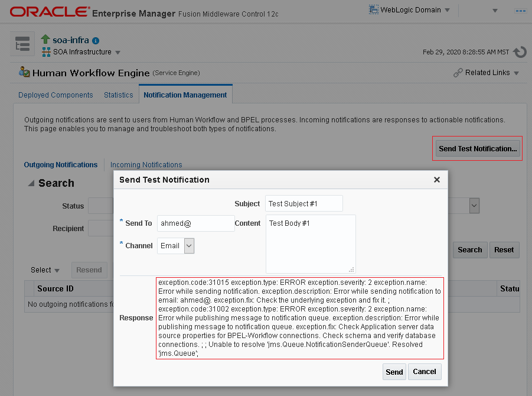Switch to the Deployed Components tab
Image resolution: width=532 pixels, height=396 pixels.
56,95
